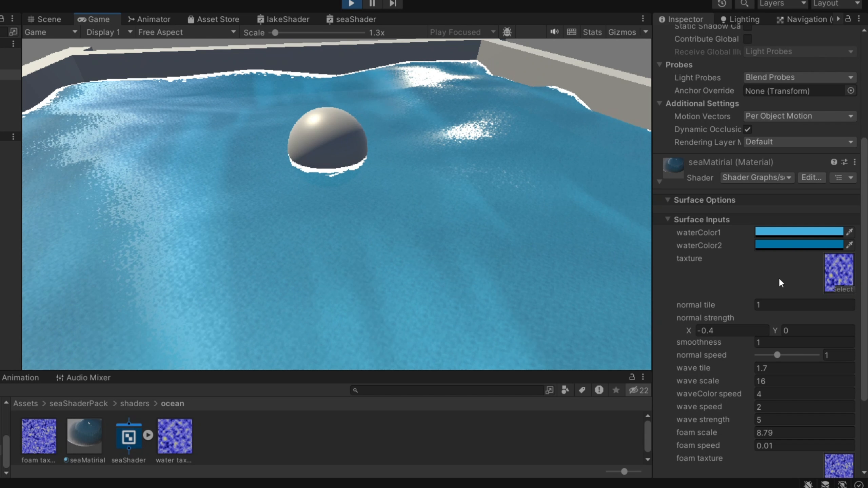The image size is (868, 488).
Task: Open the Gizmos dropdown arrow
Action: click(646, 32)
